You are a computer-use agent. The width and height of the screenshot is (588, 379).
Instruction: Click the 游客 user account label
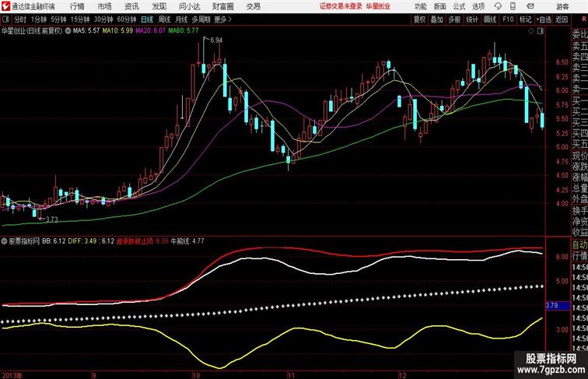point(562,6)
